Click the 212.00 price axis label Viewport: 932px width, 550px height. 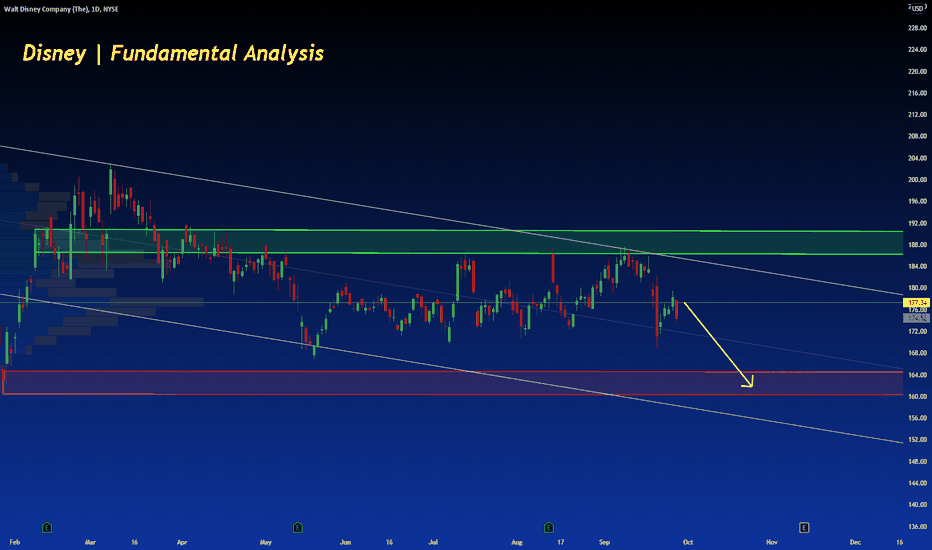917,115
